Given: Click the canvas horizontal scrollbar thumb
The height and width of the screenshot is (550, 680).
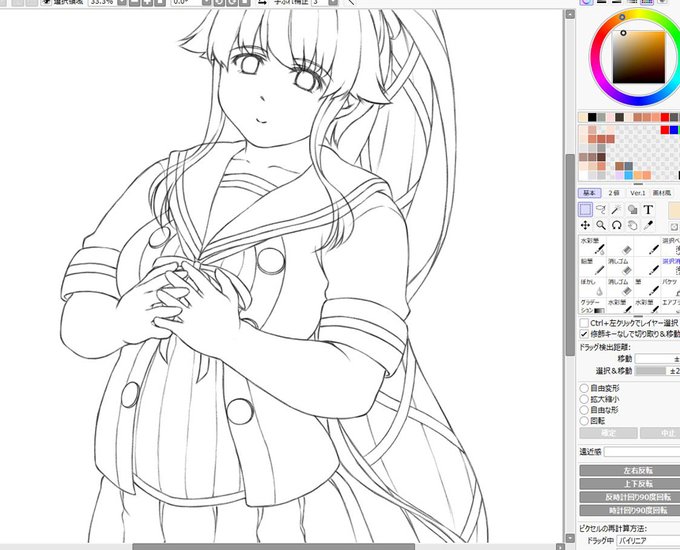Looking at the screenshot, I should coord(273,547).
